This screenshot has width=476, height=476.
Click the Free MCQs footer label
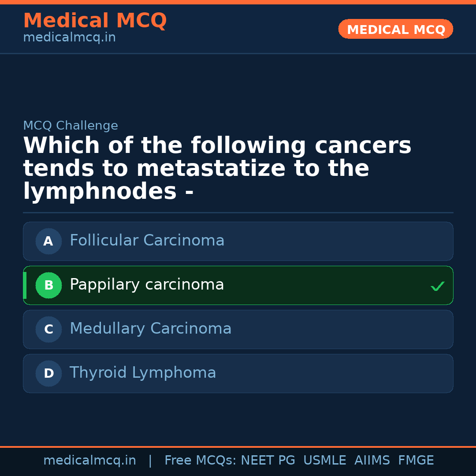pyautogui.click(x=200, y=461)
